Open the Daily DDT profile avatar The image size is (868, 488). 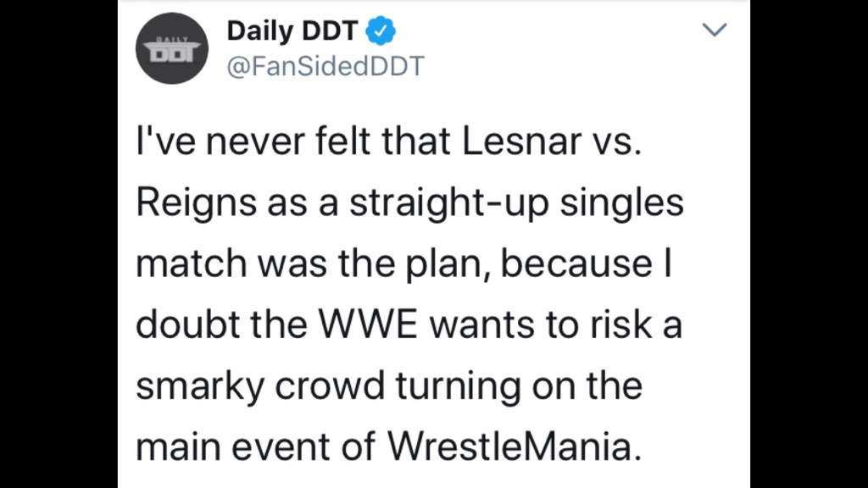[x=172, y=48]
